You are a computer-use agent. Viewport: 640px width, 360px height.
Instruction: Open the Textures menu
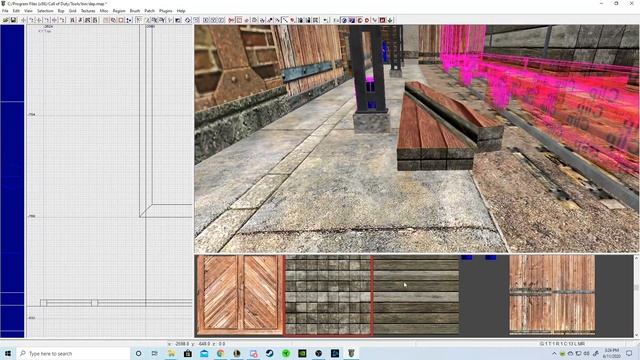tap(88, 11)
